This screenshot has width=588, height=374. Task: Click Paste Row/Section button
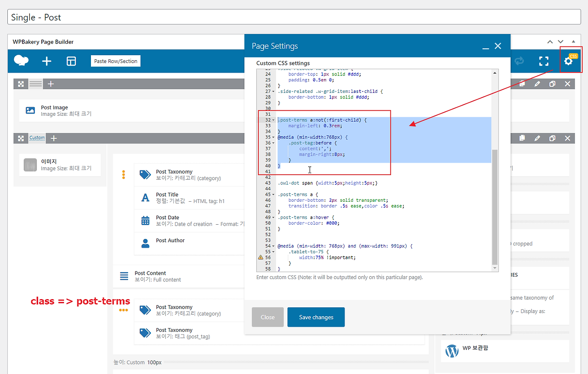tap(116, 61)
